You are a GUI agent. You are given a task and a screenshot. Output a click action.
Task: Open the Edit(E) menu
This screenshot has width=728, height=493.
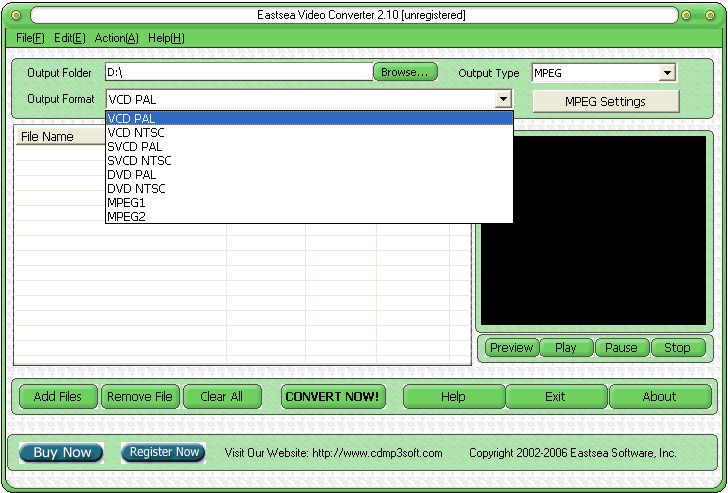(70, 38)
